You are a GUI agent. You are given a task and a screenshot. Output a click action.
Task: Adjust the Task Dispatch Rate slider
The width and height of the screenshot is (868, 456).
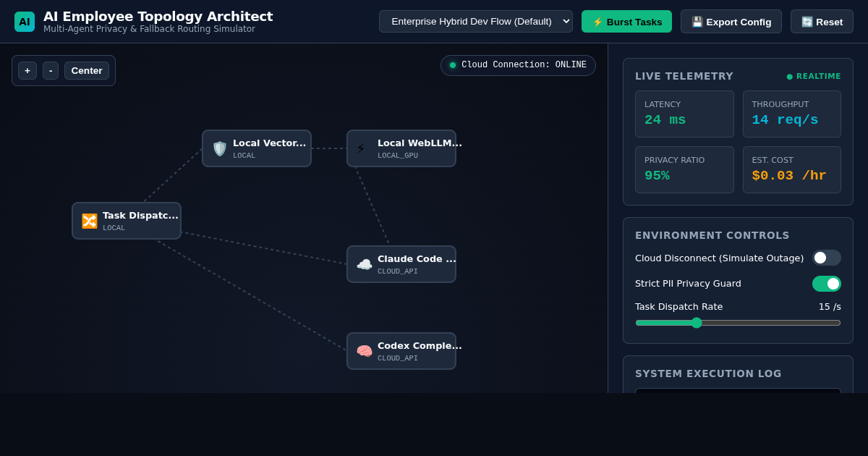click(x=738, y=323)
